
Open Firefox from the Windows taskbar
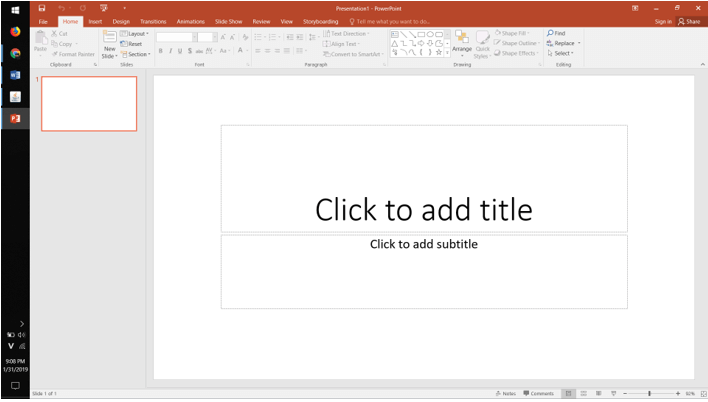15,32
